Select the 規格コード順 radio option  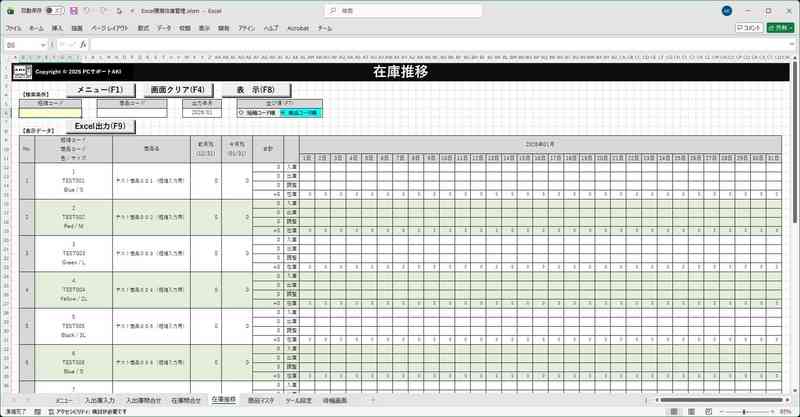[240, 113]
